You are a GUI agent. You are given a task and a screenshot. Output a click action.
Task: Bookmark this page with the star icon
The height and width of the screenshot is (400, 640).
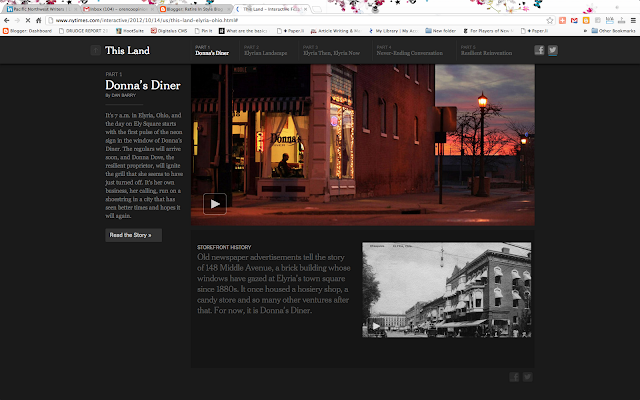[x=550, y=20]
